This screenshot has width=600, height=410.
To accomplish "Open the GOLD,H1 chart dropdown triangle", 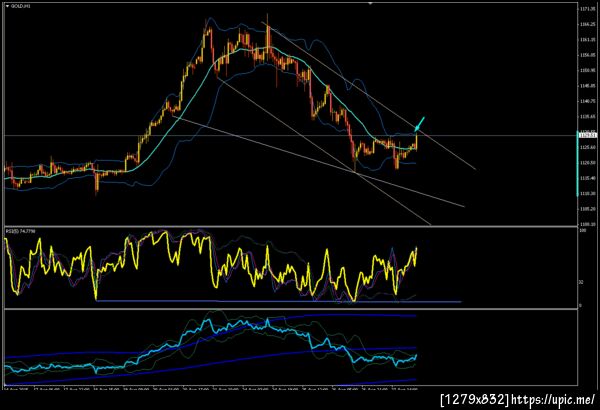I will tap(8, 6).
